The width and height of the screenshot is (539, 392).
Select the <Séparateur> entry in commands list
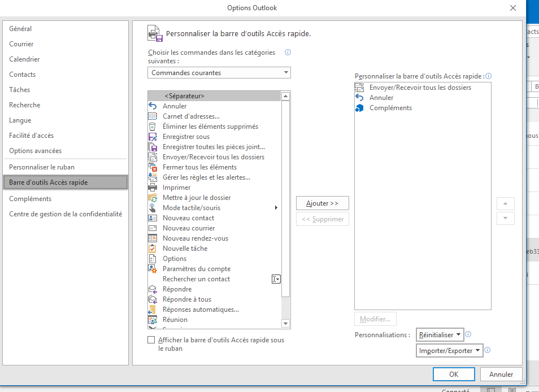pyautogui.click(x=215, y=96)
